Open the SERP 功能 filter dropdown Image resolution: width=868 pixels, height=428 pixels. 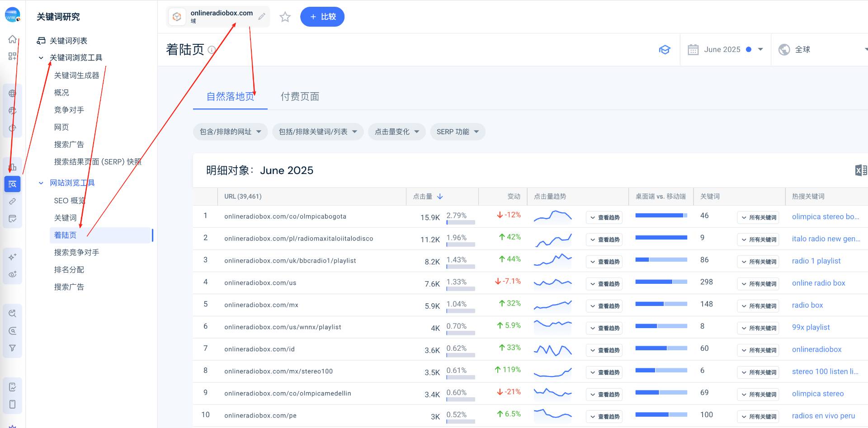[x=458, y=132]
